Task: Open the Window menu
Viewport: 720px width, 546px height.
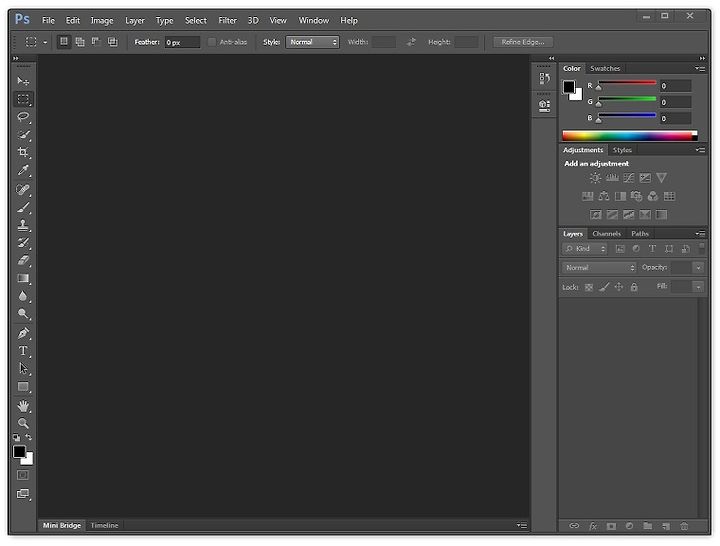Action: click(x=314, y=20)
